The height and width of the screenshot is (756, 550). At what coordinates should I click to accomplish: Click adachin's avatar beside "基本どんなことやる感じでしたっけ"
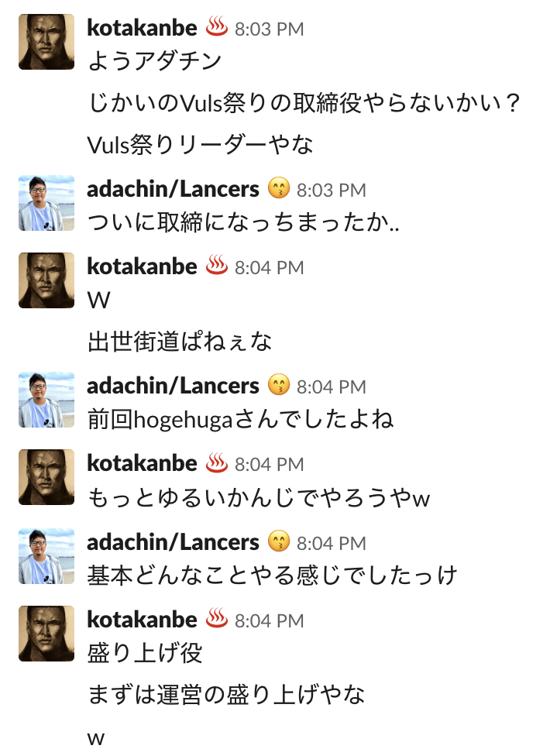46,556
